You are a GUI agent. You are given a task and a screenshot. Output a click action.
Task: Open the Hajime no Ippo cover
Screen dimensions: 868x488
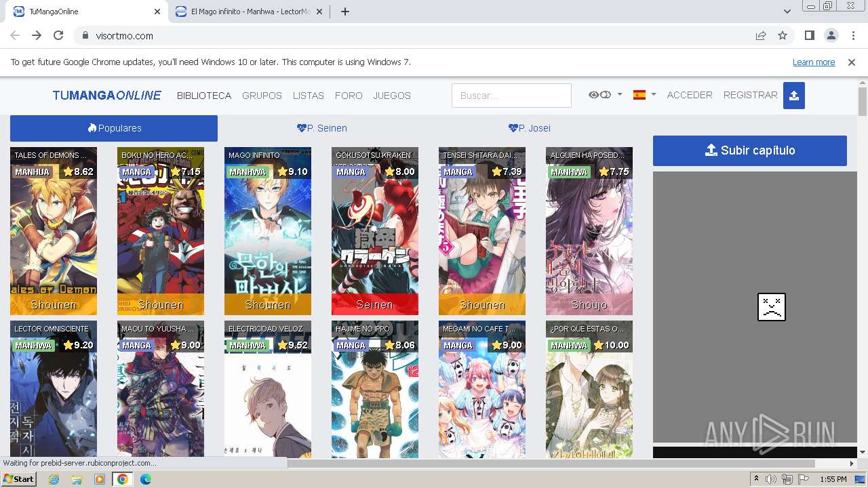pos(375,389)
